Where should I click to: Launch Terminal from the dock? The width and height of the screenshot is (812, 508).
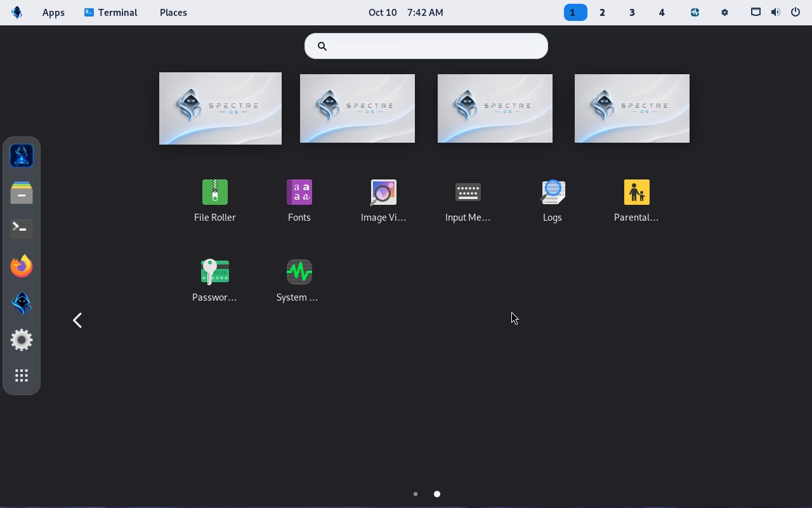pyautogui.click(x=22, y=229)
